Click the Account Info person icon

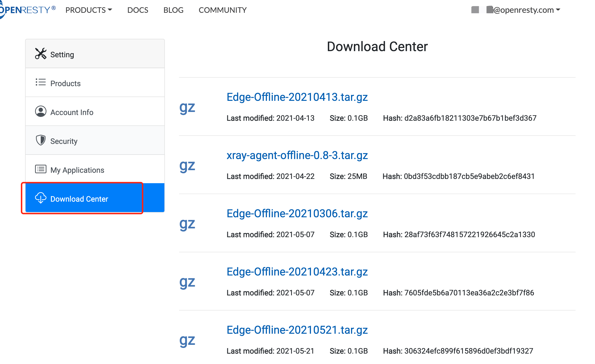tap(41, 111)
